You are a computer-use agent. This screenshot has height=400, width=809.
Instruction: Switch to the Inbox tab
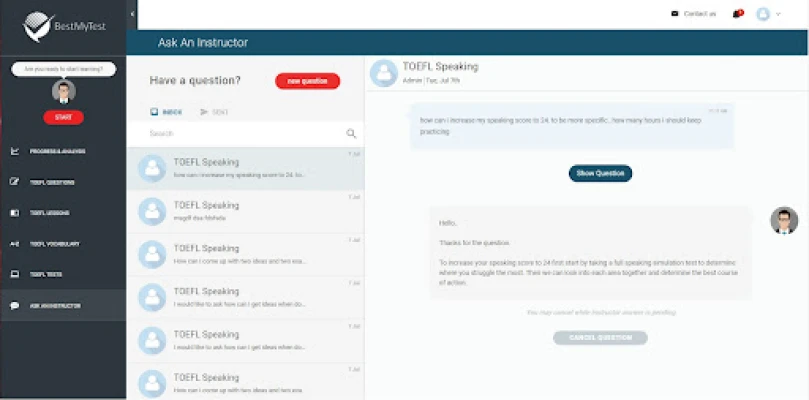(167, 112)
